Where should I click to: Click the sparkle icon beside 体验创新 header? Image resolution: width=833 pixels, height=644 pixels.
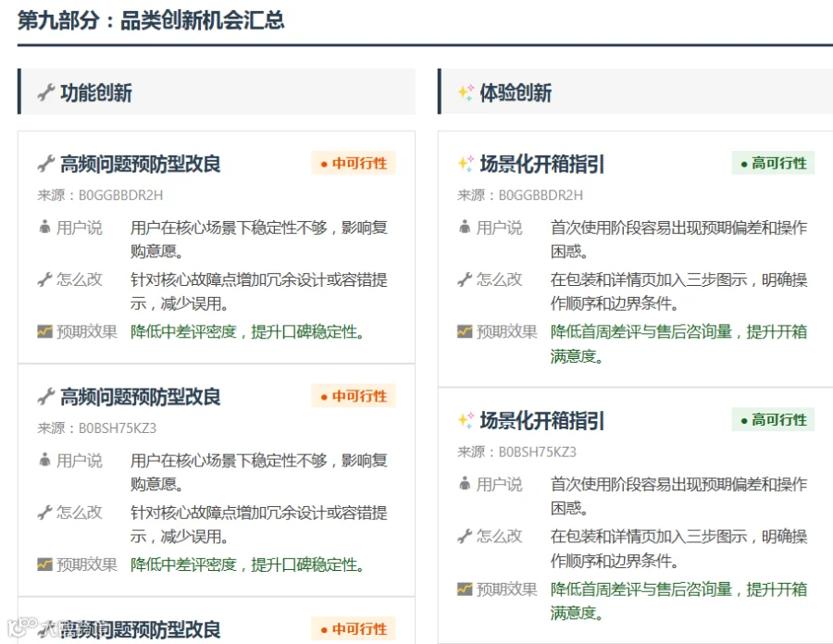tap(466, 93)
